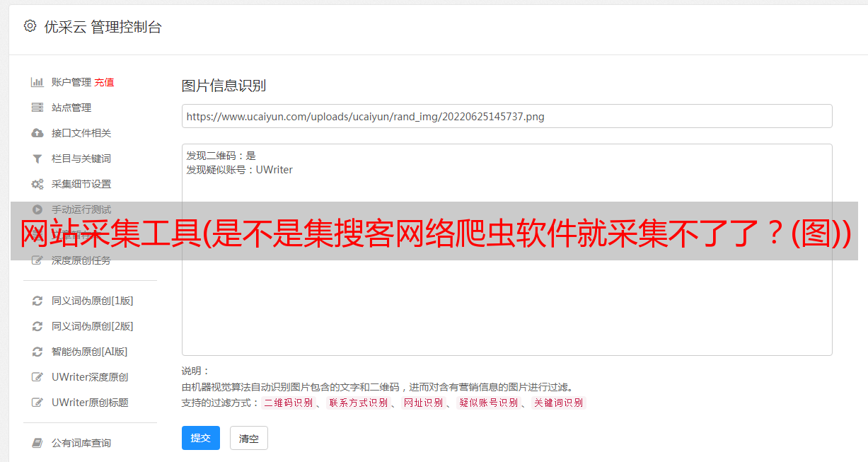The image size is (868, 462).
Task: Click the 联系方式识别 filter tag
Action: click(358, 403)
